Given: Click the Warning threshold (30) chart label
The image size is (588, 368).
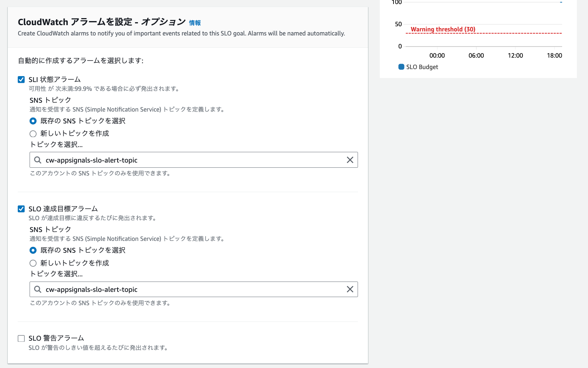Looking at the screenshot, I should click(443, 29).
